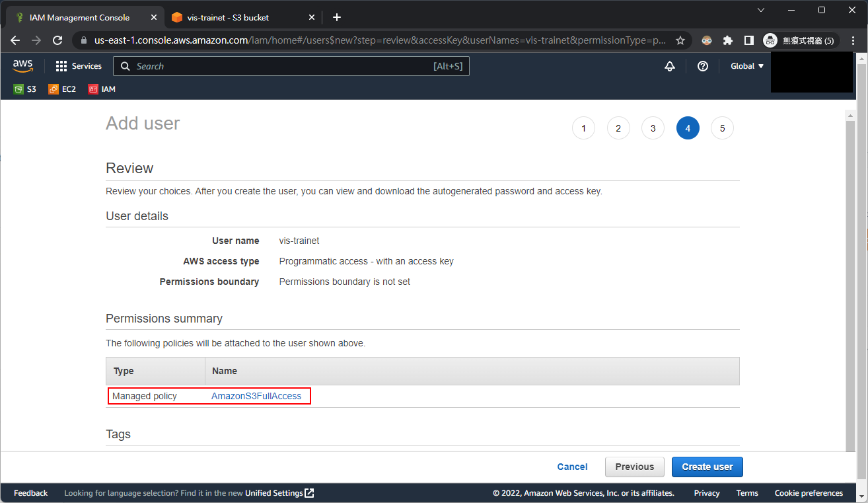Click the Tags section heading
This screenshot has width=868, height=503.
click(x=118, y=434)
